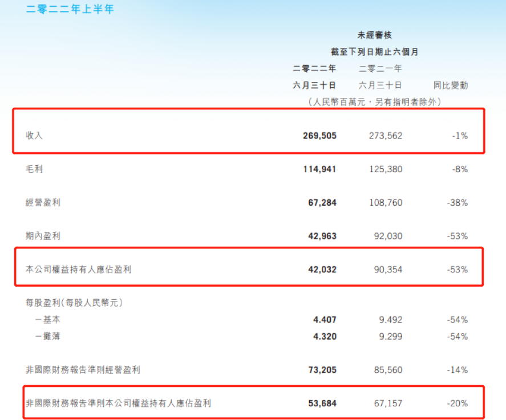Click the value 85,560
This screenshot has width=506, height=420.
point(388,370)
